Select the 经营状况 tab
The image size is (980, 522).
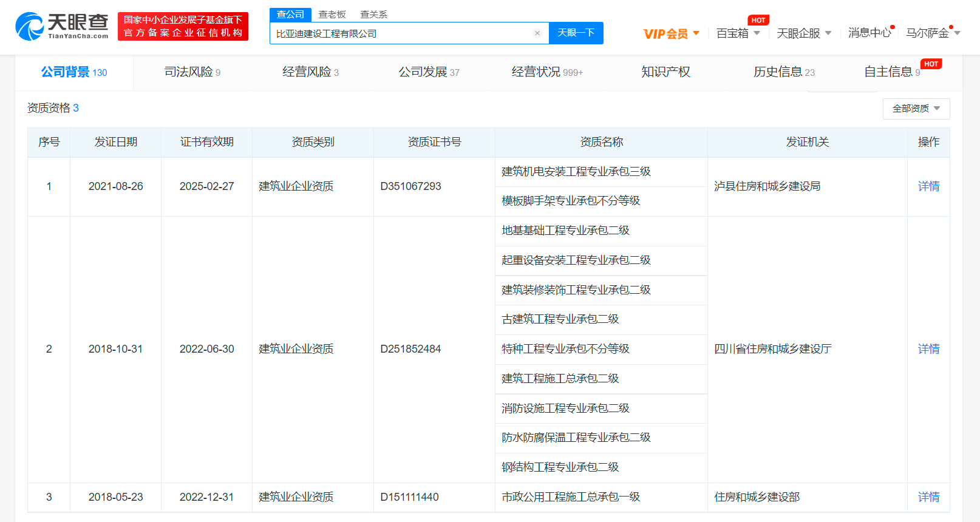coord(547,72)
